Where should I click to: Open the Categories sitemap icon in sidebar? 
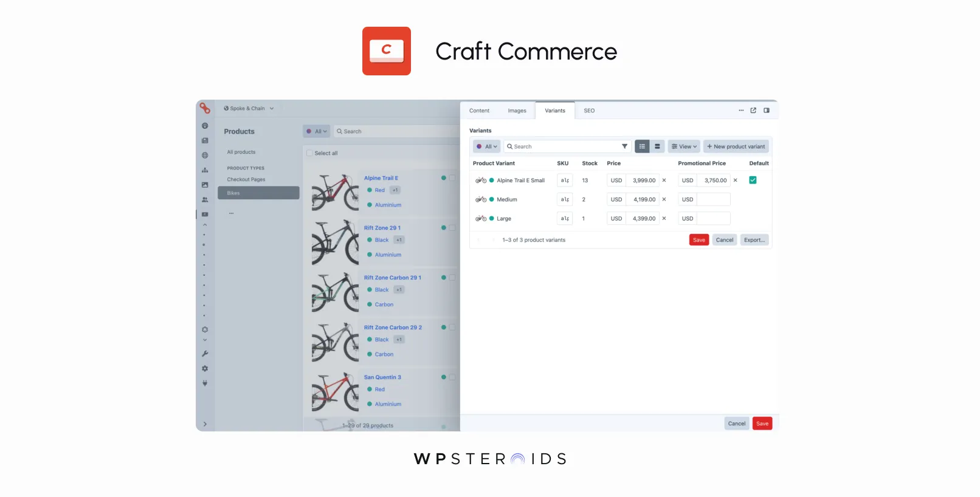tap(205, 170)
